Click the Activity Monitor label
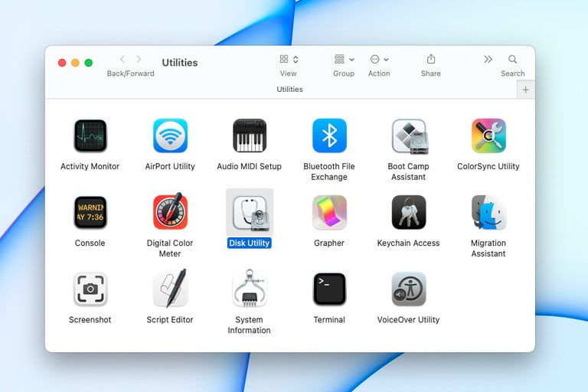The image size is (588, 392). click(90, 166)
